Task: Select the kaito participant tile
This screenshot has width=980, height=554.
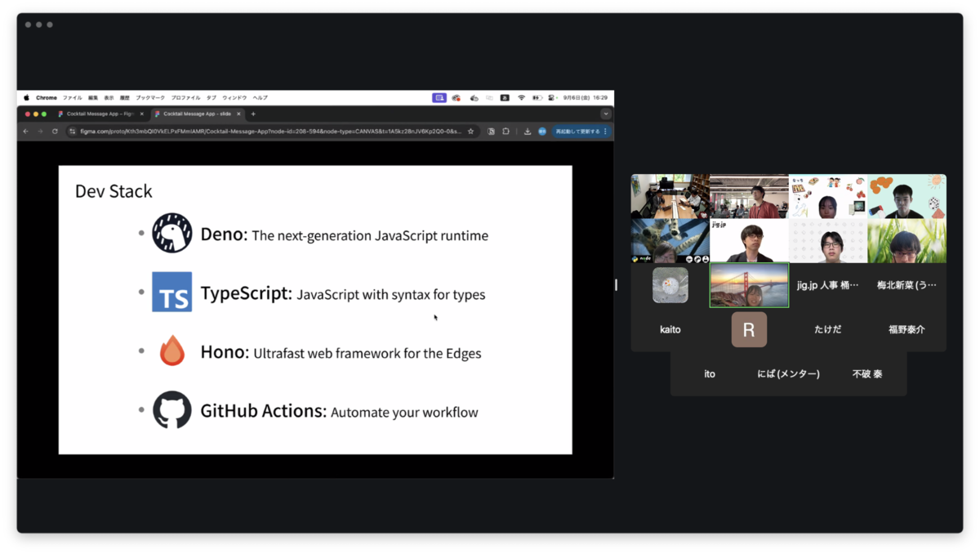Action: point(670,329)
